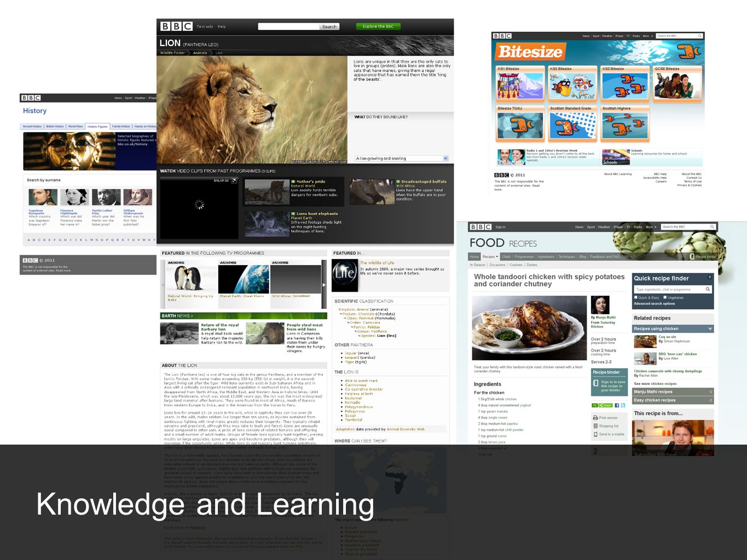Click the play icon beside Disadvantaged buffalo

coord(398,182)
